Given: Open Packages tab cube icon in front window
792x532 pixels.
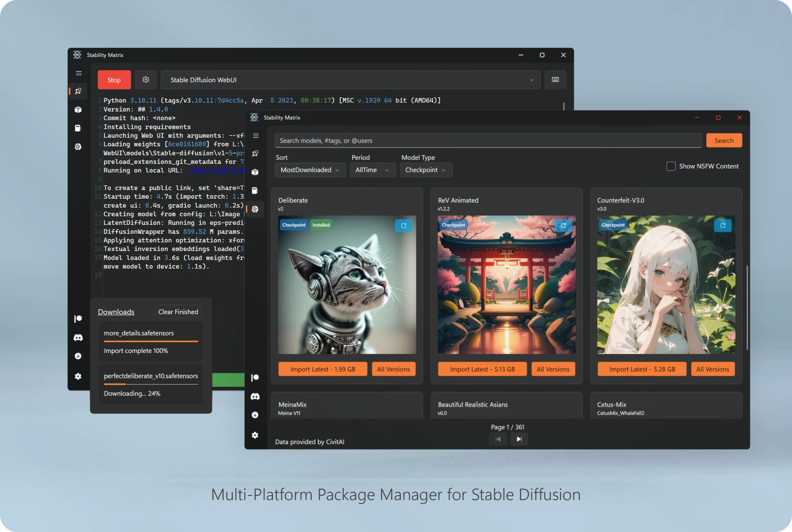Looking at the screenshot, I should [x=255, y=172].
